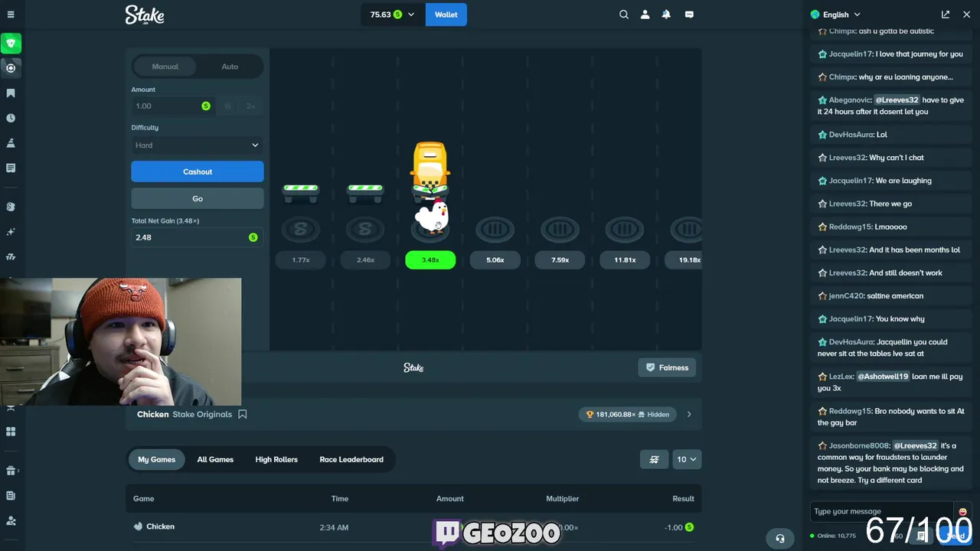The height and width of the screenshot is (551, 980).
Task: Open notifications from the bell icon
Action: pos(666,15)
